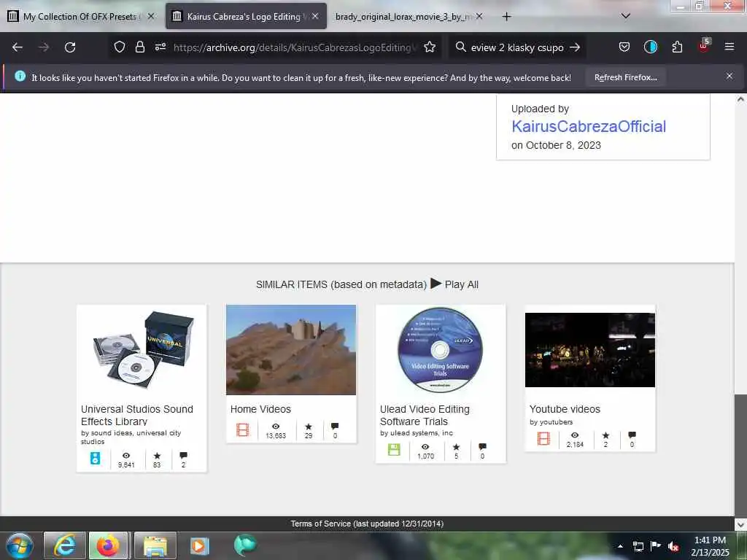Open Ulead Video Editing Software disc thumbnail
This screenshot has height=560, width=747.
440,350
